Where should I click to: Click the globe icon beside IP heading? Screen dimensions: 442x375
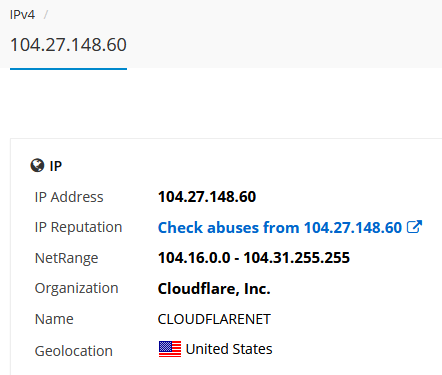[x=37, y=165]
